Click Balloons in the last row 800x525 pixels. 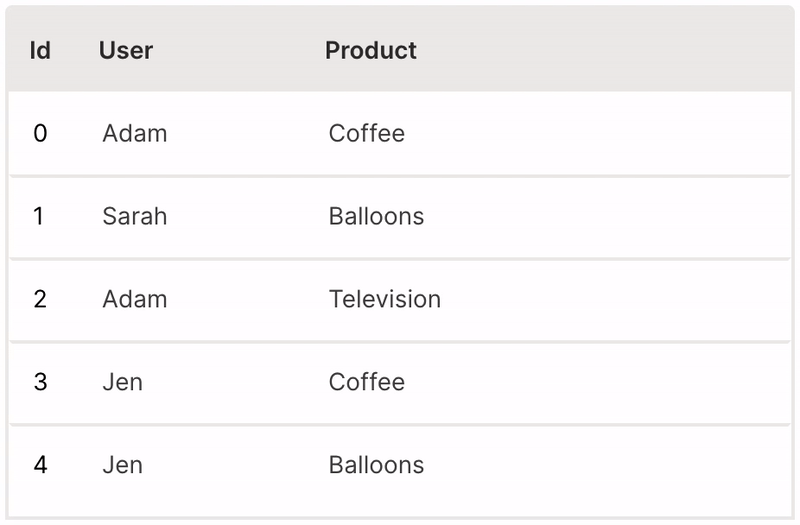[376, 465]
